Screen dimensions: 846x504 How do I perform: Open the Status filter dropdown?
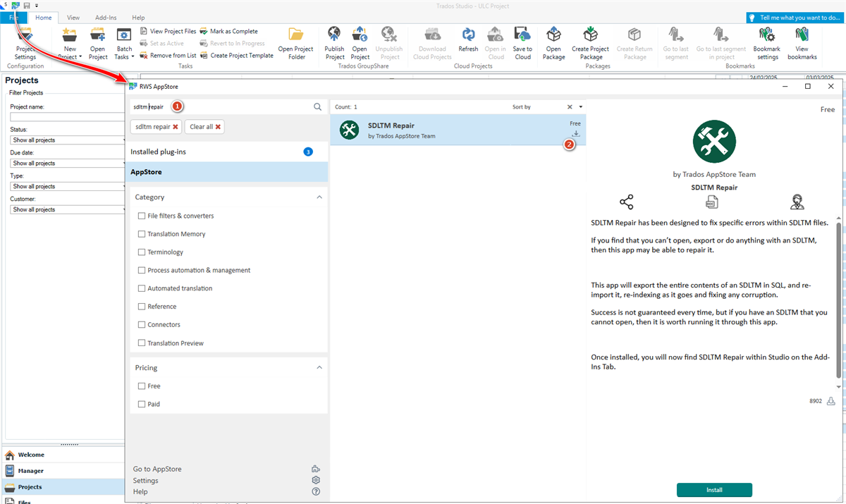pyautogui.click(x=68, y=140)
